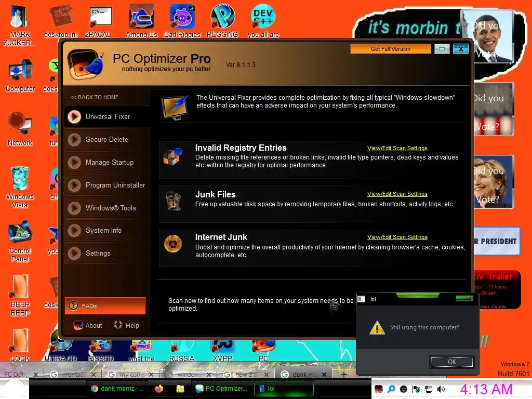Select the PEGGING desktop shortcut

click(222, 20)
